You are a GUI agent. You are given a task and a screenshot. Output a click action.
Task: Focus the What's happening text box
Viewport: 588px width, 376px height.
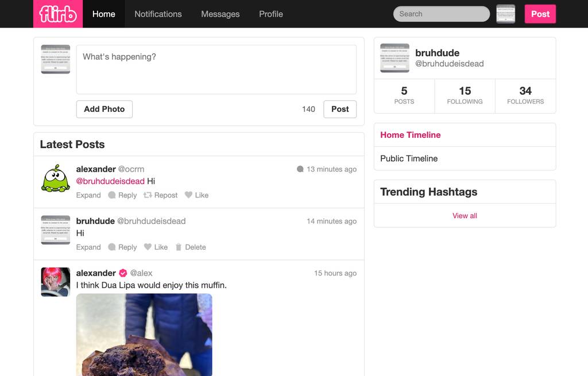pyautogui.click(x=216, y=69)
